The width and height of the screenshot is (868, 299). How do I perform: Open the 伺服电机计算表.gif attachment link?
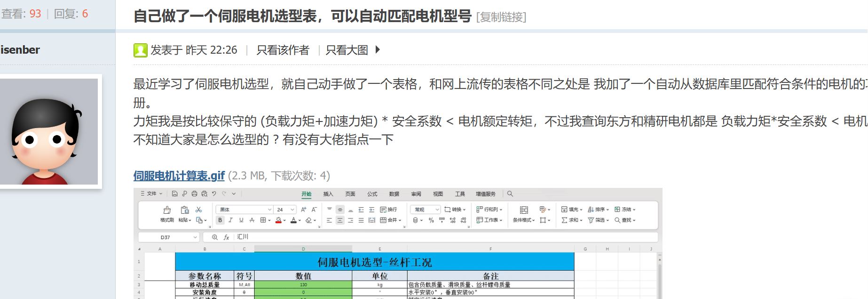(179, 176)
